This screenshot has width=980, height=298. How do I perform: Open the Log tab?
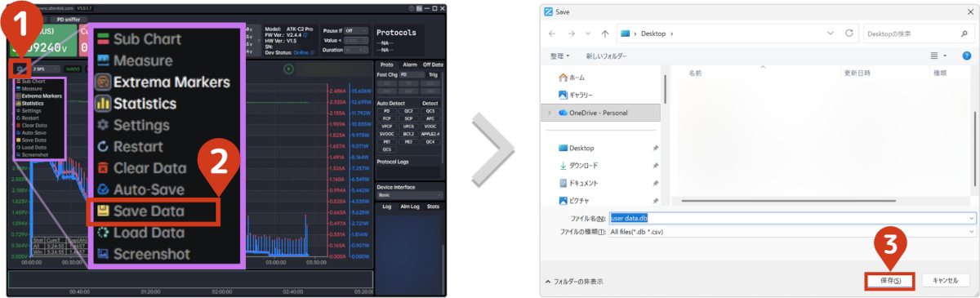pyautogui.click(x=387, y=207)
